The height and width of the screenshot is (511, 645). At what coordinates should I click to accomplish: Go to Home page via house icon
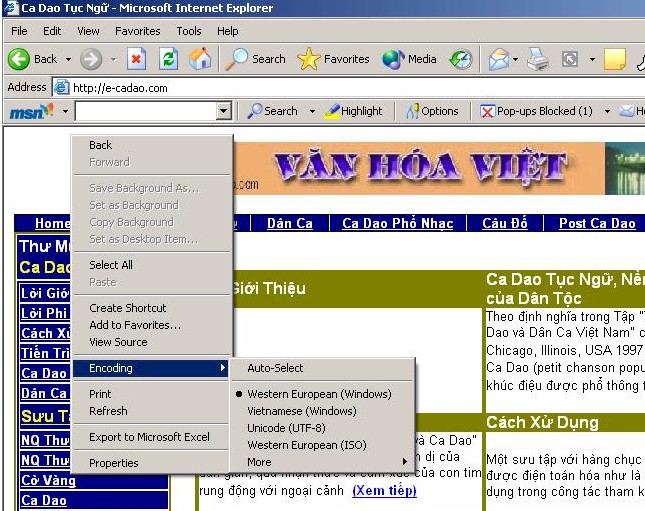tap(200, 59)
